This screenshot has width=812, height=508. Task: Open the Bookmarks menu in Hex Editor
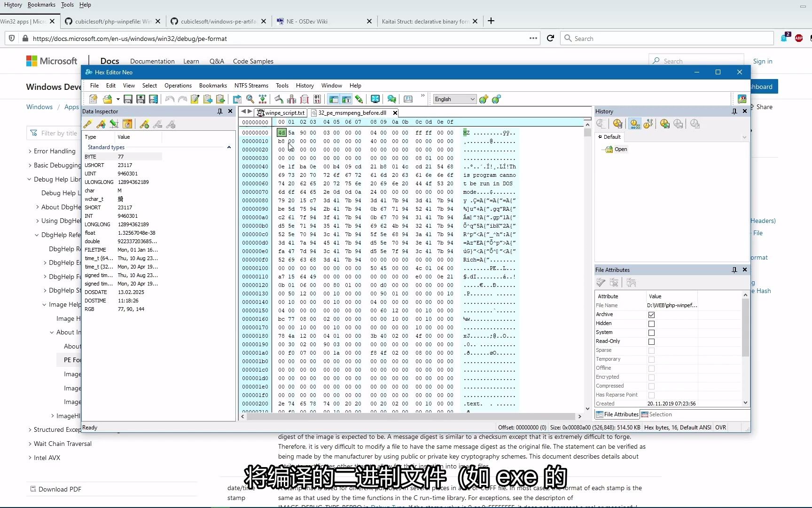(x=213, y=86)
